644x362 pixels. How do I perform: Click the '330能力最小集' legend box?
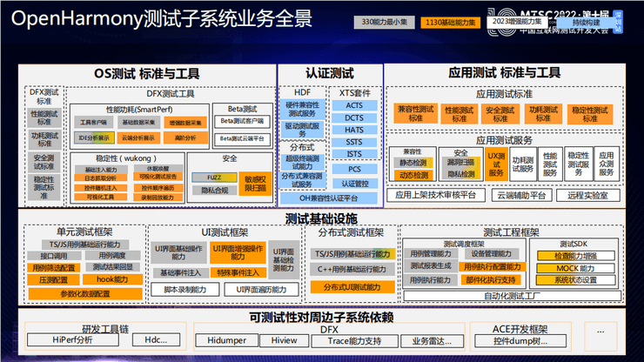(384, 22)
